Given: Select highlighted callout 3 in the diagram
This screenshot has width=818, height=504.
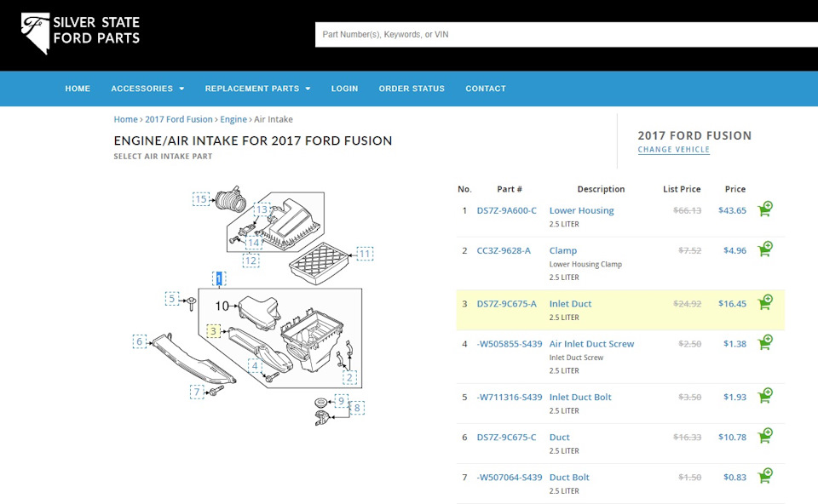Looking at the screenshot, I should [x=213, y=331].
